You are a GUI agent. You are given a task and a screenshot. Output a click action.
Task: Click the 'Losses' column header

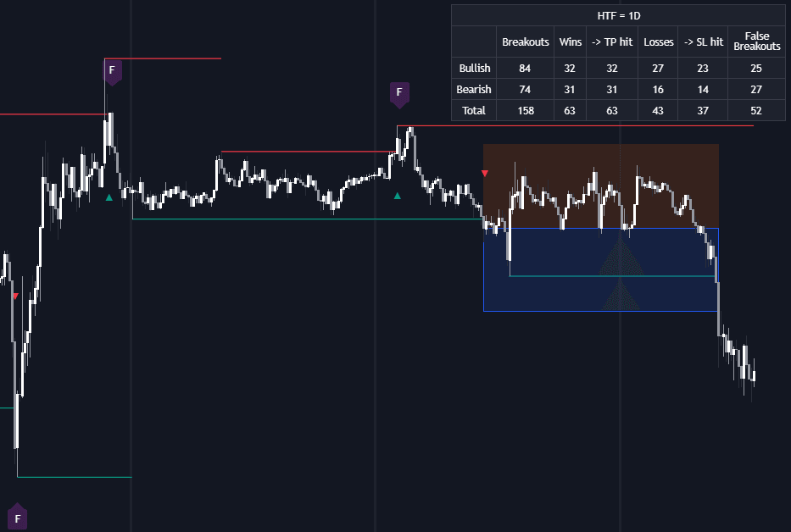pyautogui.click(x=658, y=42)
